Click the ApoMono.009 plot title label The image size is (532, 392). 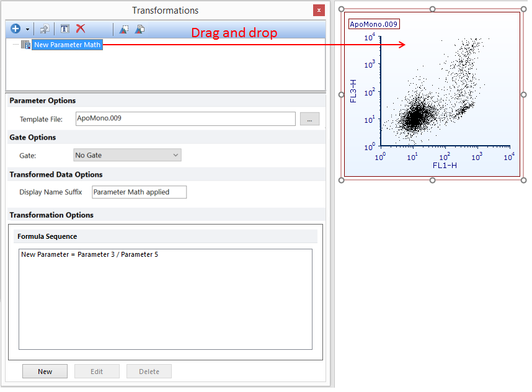[374, 24]
